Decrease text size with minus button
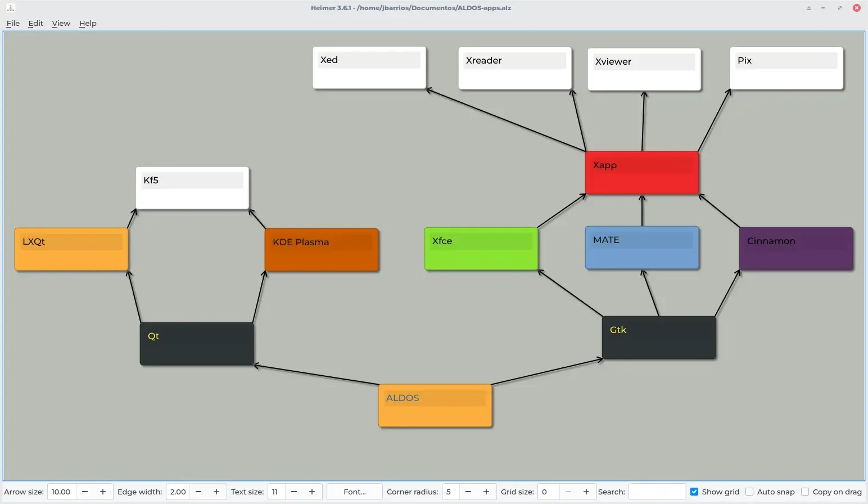Image resolution: width=868 pixels, height=504 pixels. (294, 492)
